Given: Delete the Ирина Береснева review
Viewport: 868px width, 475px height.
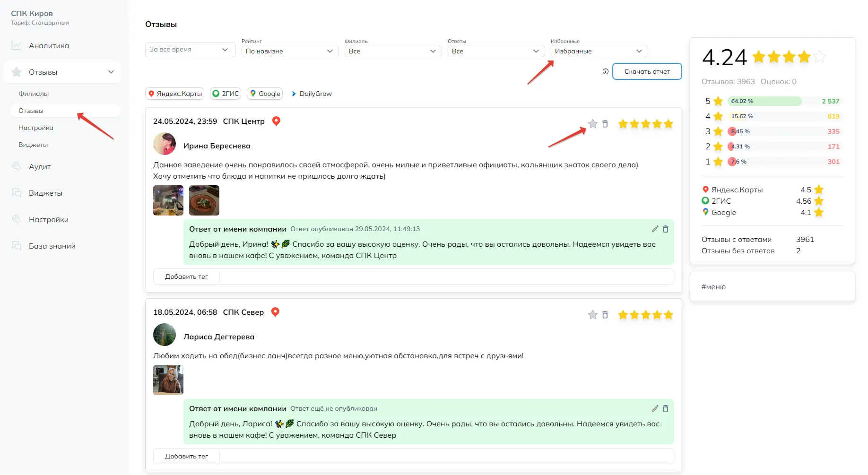Looking at the screenshot, I should pyautogui.click(x=605, y=124).
